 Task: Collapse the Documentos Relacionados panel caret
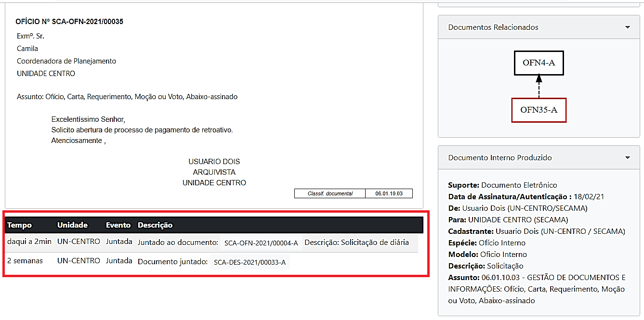[627, 27]
